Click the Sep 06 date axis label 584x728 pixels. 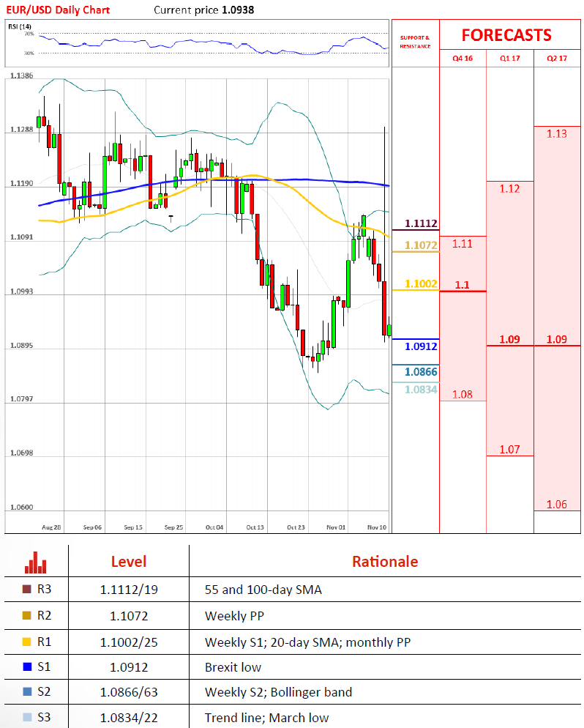pos(92,527)
